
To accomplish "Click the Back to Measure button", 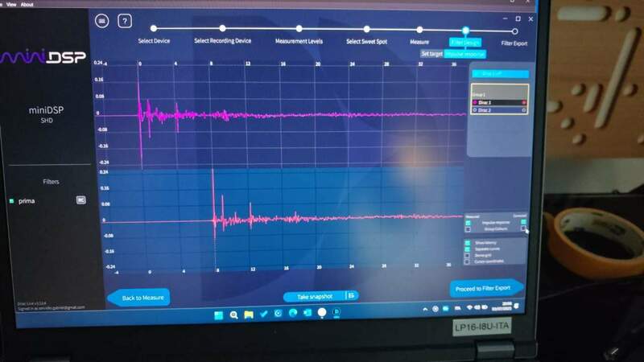I will (139, 298).
